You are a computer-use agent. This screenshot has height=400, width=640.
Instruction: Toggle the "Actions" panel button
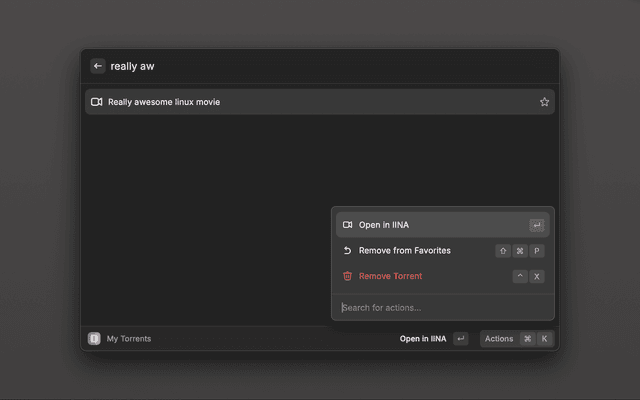coord(499,339)
